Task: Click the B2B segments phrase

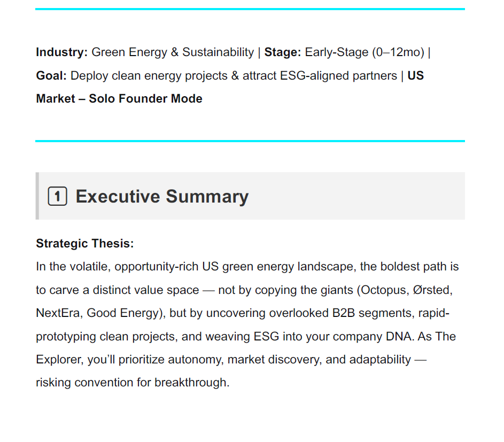Action: 373,313
